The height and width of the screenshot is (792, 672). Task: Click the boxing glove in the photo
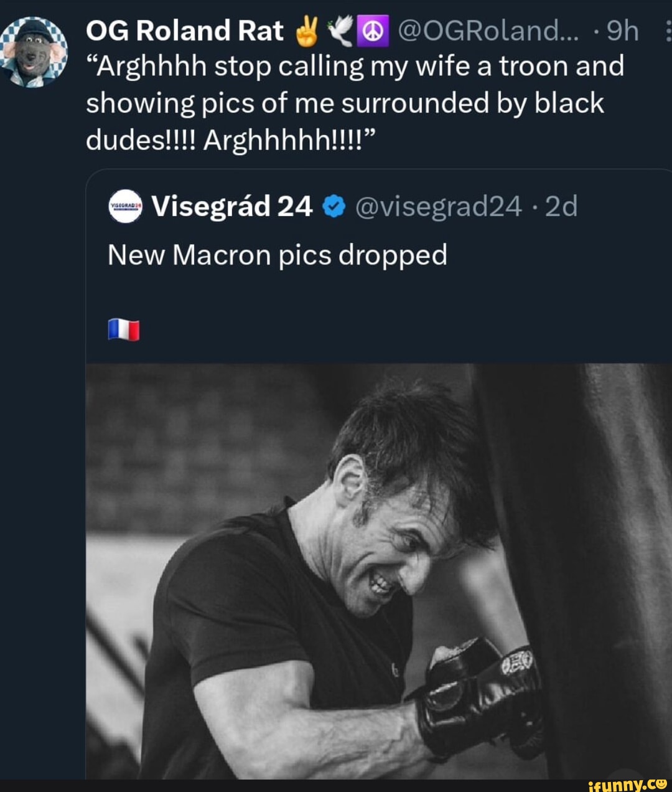tap(482, 694)
